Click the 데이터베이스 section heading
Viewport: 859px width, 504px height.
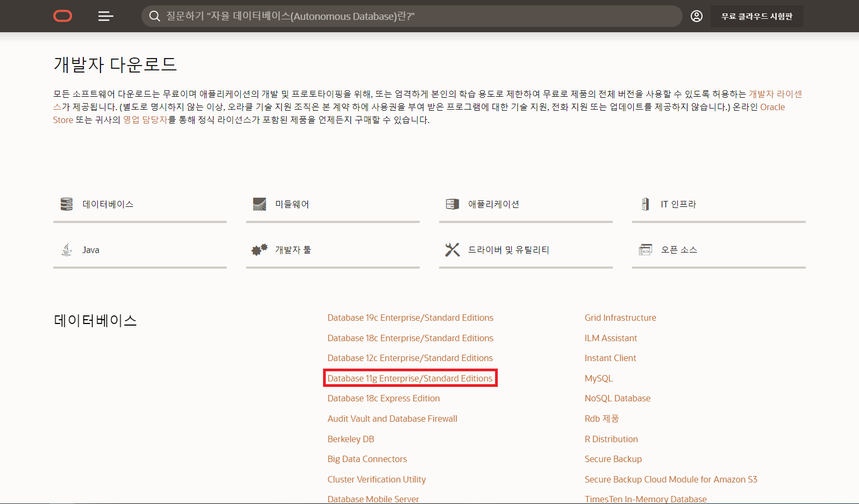95,321
